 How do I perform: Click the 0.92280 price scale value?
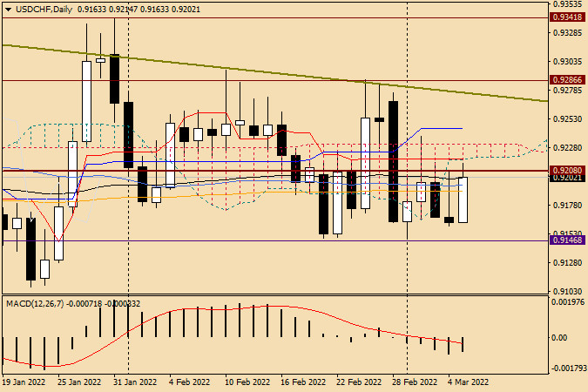point(568,148)
